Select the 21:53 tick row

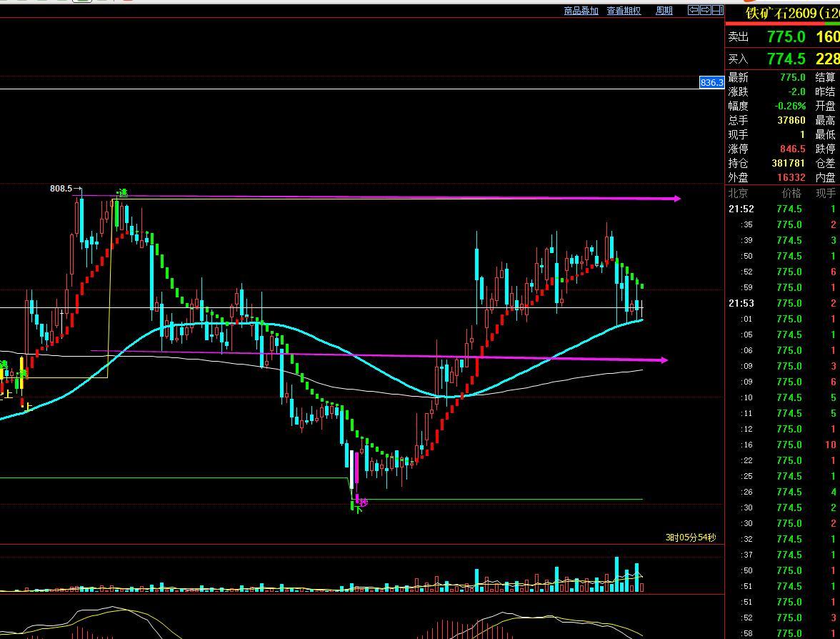click(782, 303)
